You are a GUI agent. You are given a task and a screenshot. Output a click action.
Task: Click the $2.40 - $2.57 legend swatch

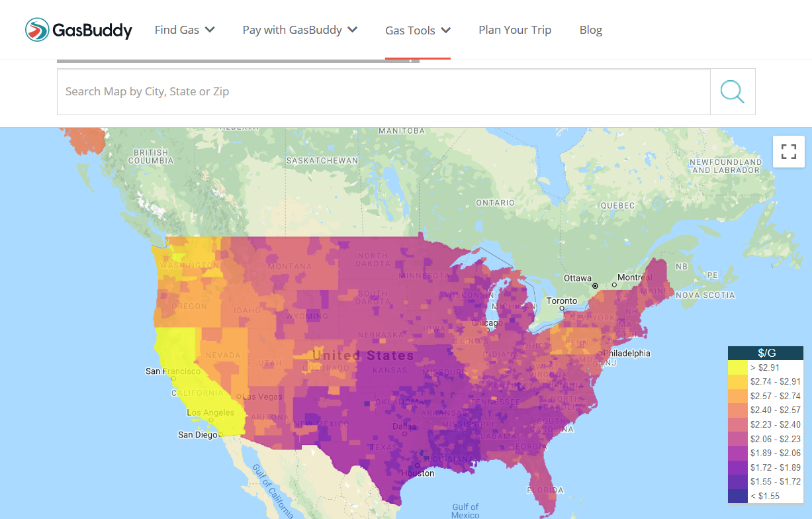[x=738, y=410]
